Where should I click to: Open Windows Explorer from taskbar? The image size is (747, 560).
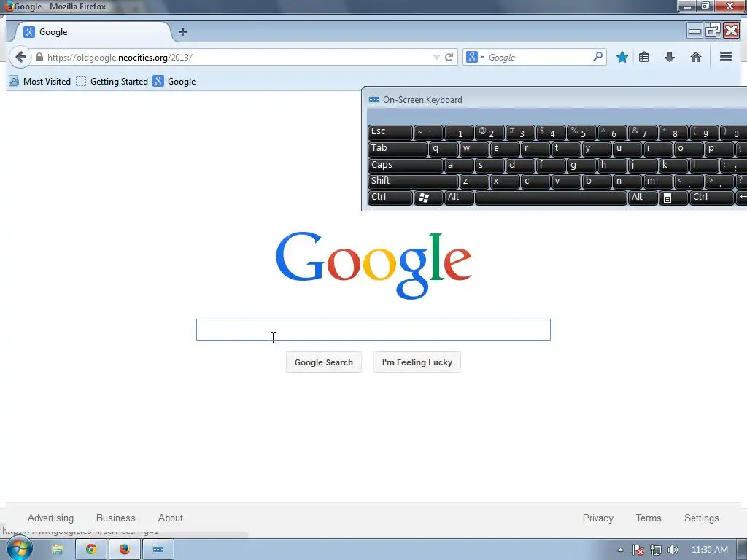click(58, 550)
